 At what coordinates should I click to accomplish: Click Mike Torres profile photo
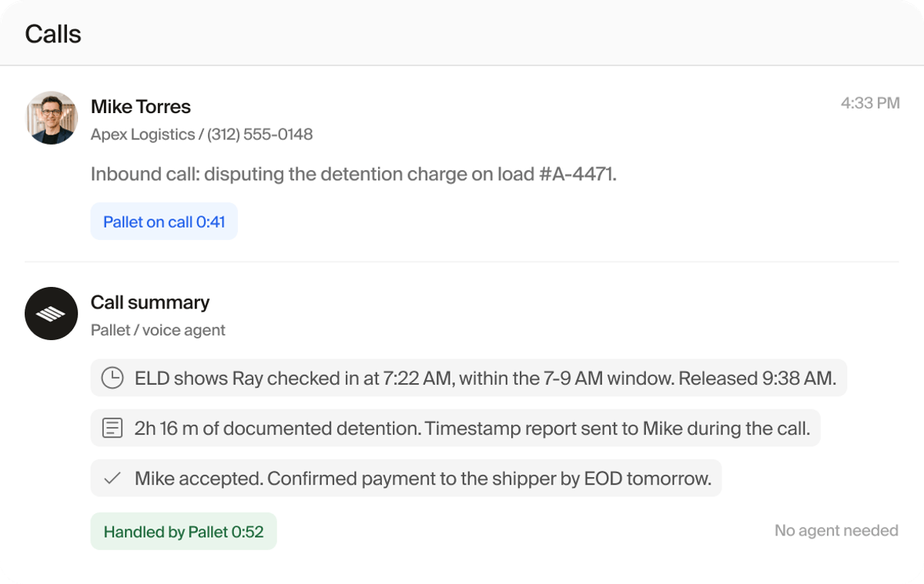click(x=52, y=118)
